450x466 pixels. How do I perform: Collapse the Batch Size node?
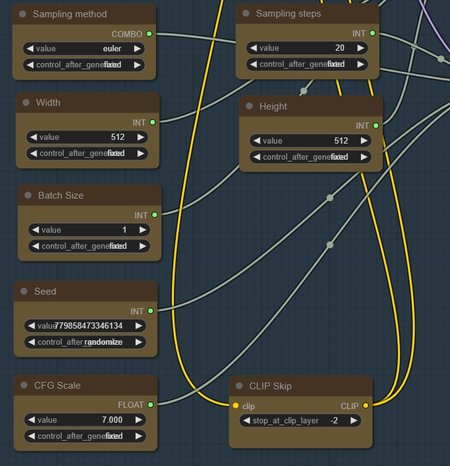(28, 195)
